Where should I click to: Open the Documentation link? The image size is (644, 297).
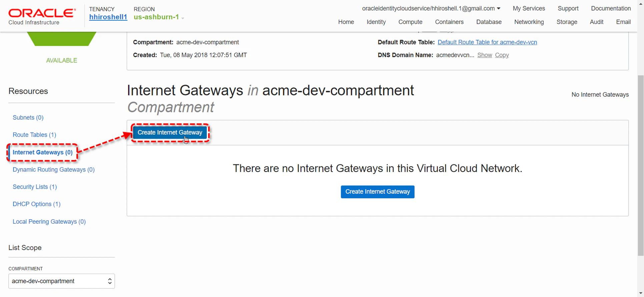tap(611, 8)
